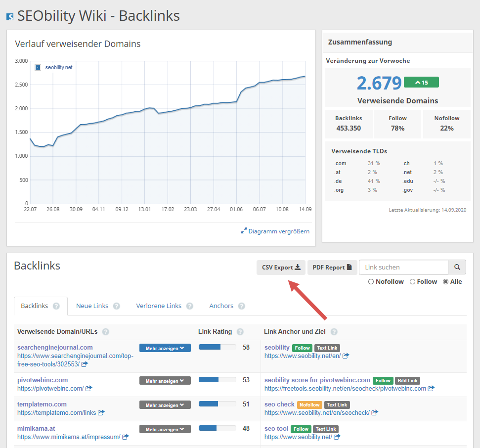Click the 'seobility score für pivotwebinc.com' anchor

pyautogui.click(x=317, y=380)
